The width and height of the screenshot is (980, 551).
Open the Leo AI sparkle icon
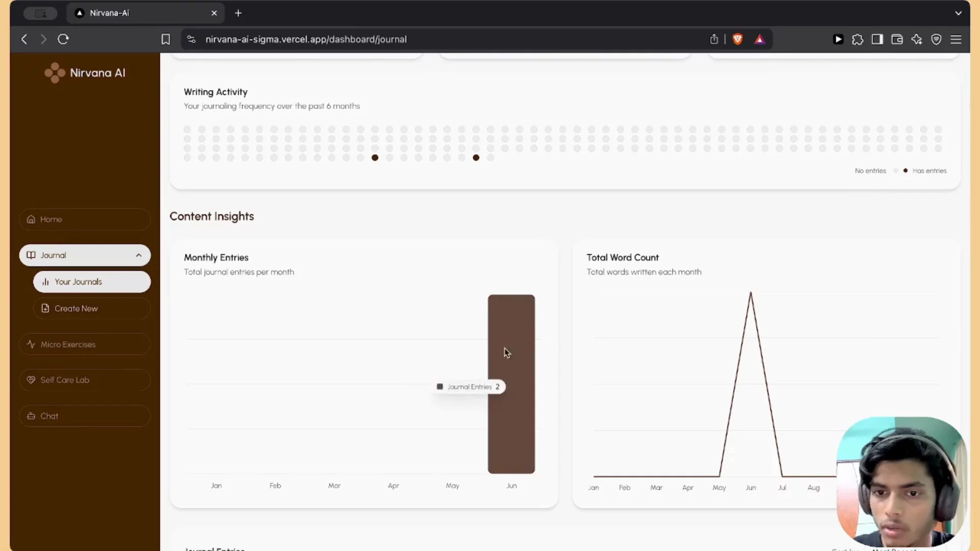point(917,39)
